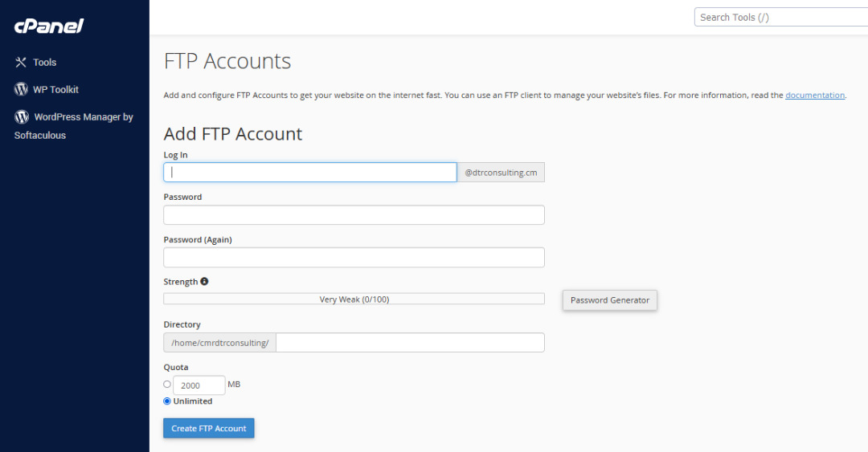This screenshot has height=452, width=868.
Task: Click the WP Toolkit WordPress icon
Action: (21, 89)
